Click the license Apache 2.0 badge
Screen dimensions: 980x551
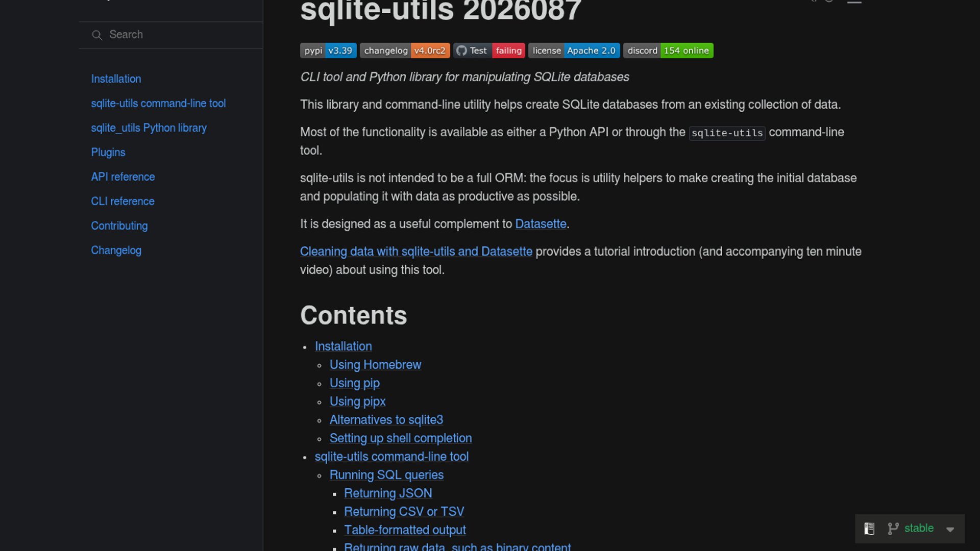click(x=574, y=51)
